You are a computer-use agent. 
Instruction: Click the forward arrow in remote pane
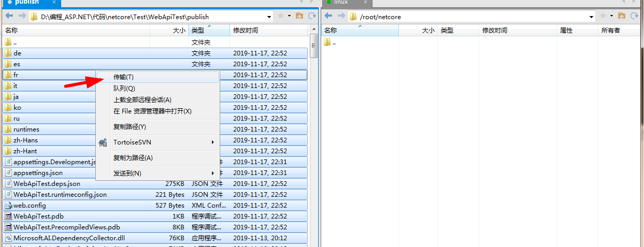[340, 17]
